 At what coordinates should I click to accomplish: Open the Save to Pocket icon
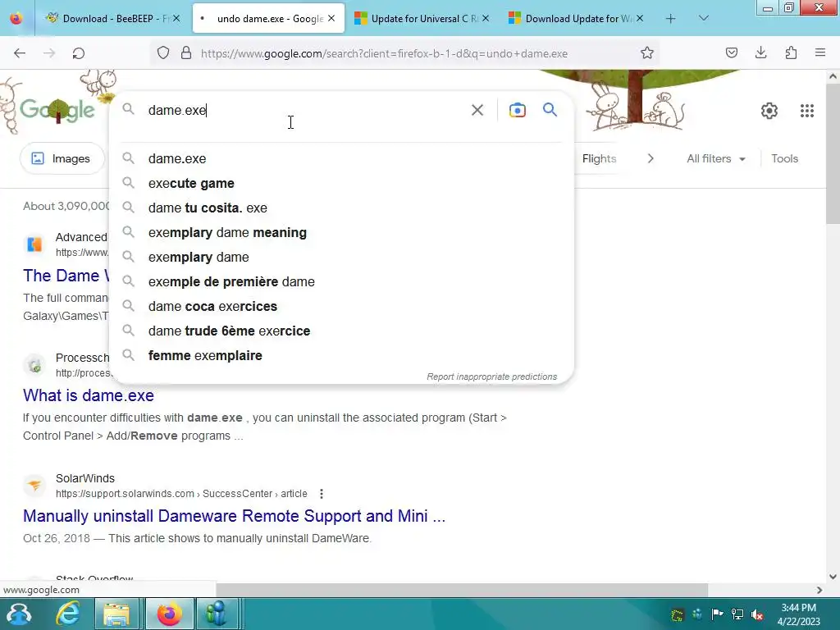coord(732,52)
